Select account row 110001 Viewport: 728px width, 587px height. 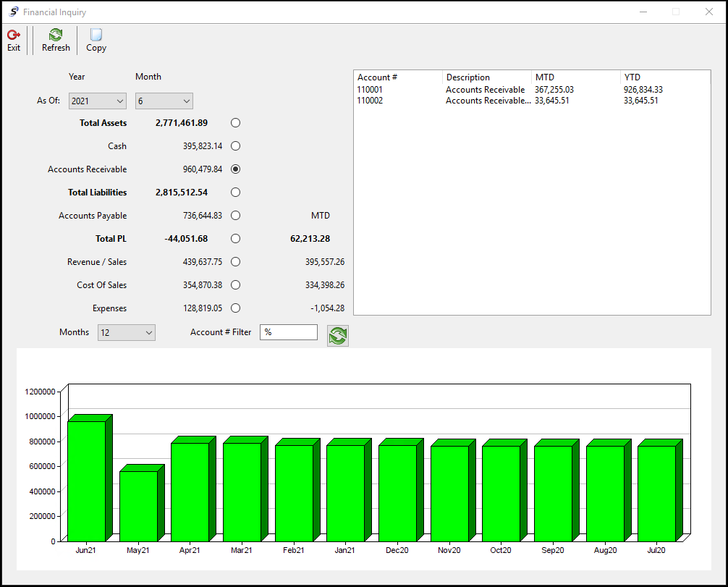[x=532, y=90]
